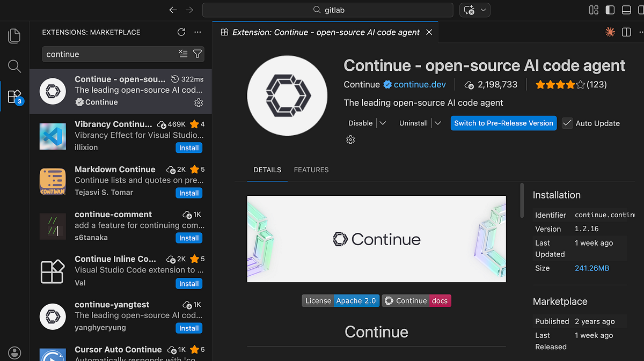Open Extensions view with badge 3
Viewport: 644px width, 361px height.
14,97
